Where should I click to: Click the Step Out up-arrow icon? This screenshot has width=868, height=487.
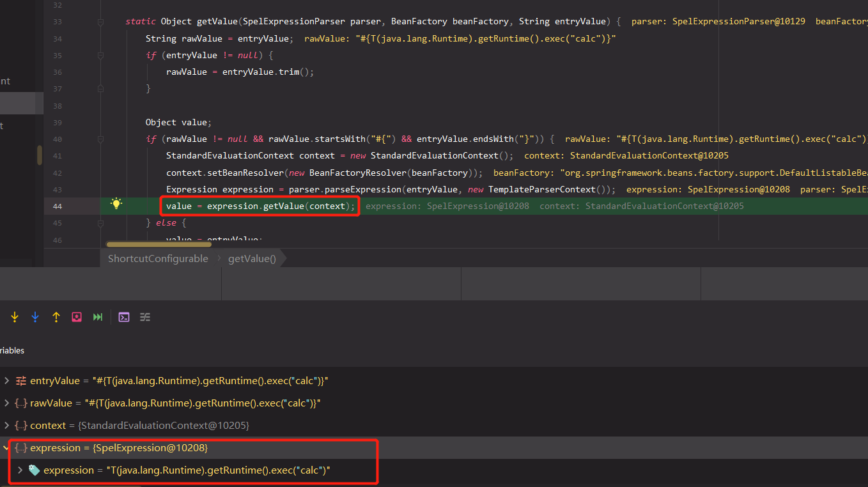click(56, 317)
